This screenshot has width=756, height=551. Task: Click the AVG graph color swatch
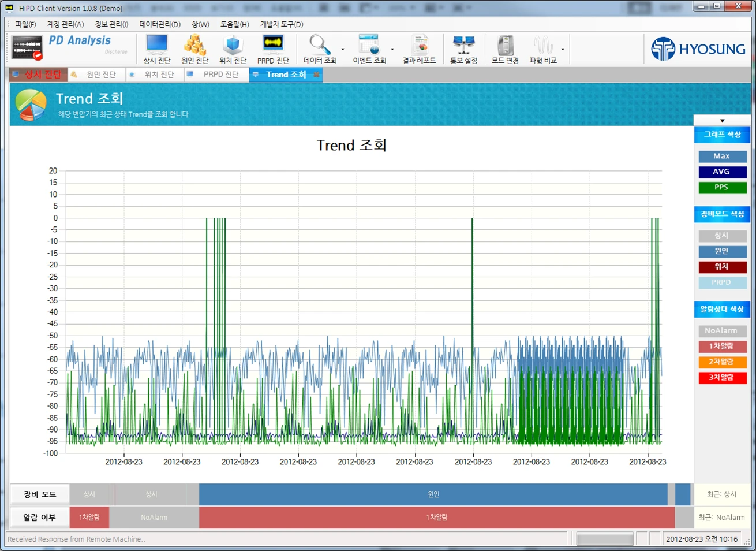(722, 172)
